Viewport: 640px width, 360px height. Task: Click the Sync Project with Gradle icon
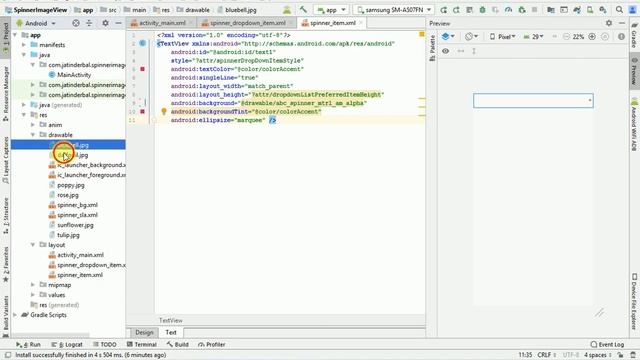[x=577, y=9]
